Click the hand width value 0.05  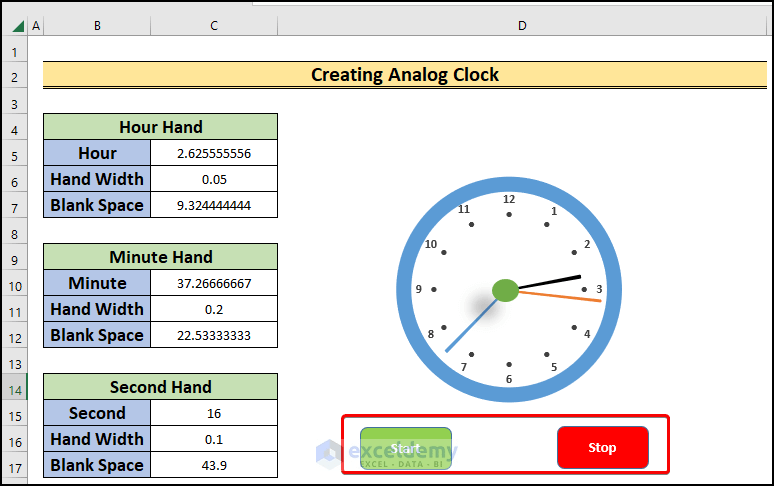214,179
